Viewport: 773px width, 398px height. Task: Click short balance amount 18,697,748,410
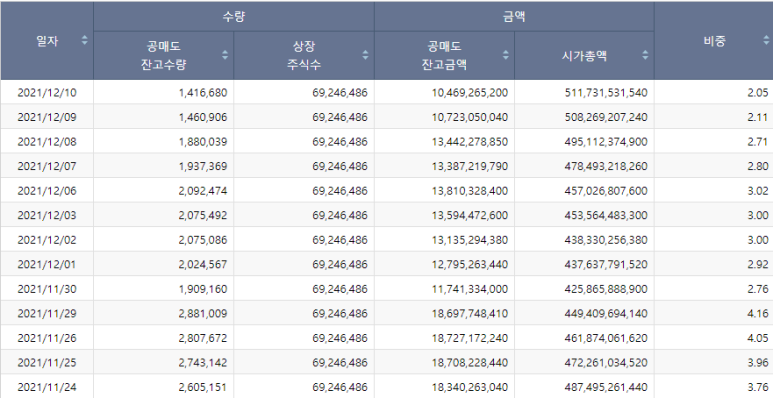point(470,314)
